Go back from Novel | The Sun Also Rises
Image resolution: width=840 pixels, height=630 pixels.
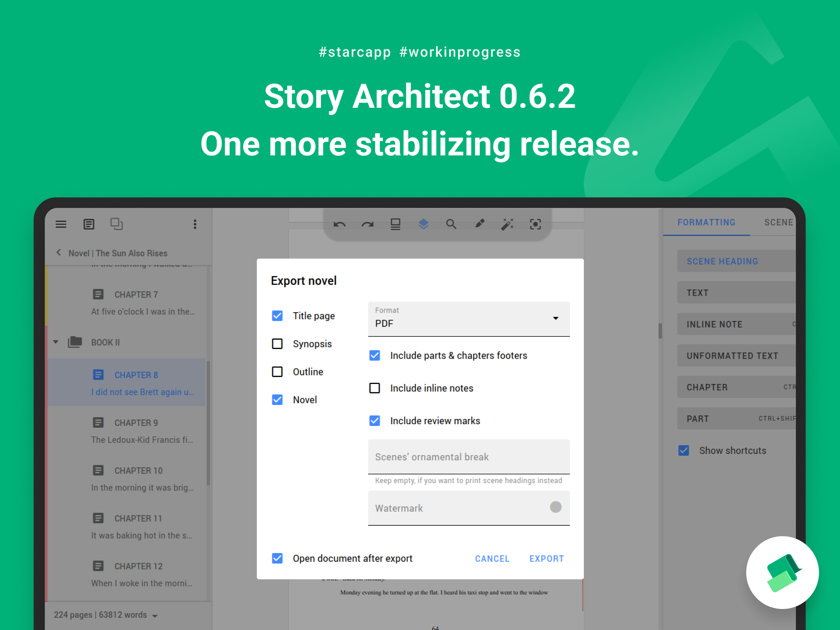pyautogui.click(x=58, y=253)
